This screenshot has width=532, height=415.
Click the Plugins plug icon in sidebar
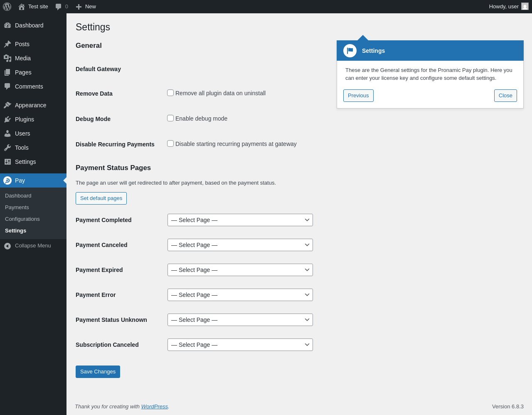point(7,119)
